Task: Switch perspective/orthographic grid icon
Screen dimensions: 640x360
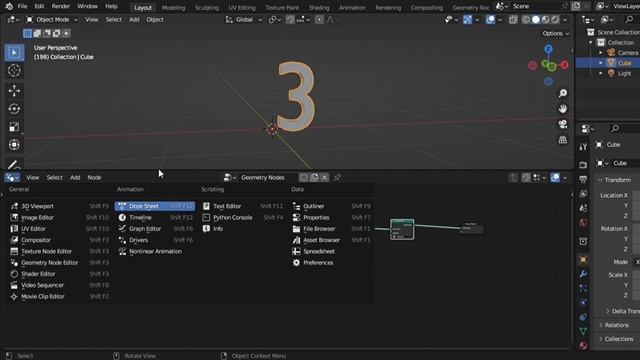Action: 562,140
